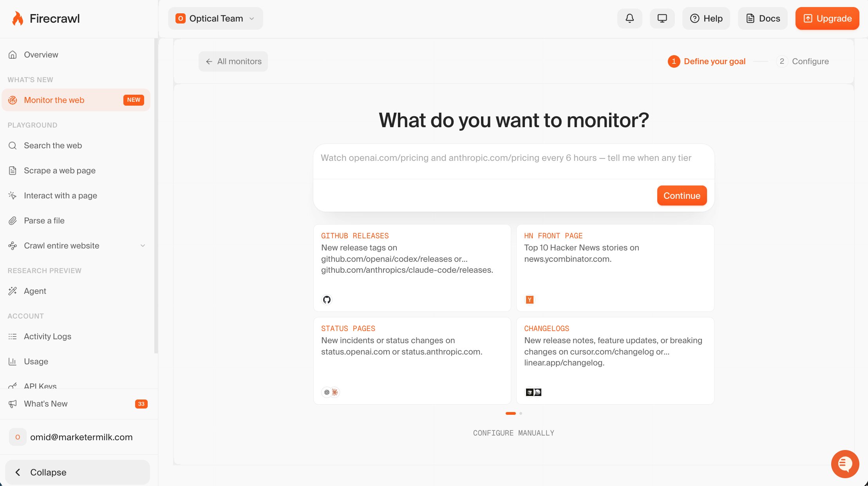
Task: Open the notifications bell
Action: point(629,18)
